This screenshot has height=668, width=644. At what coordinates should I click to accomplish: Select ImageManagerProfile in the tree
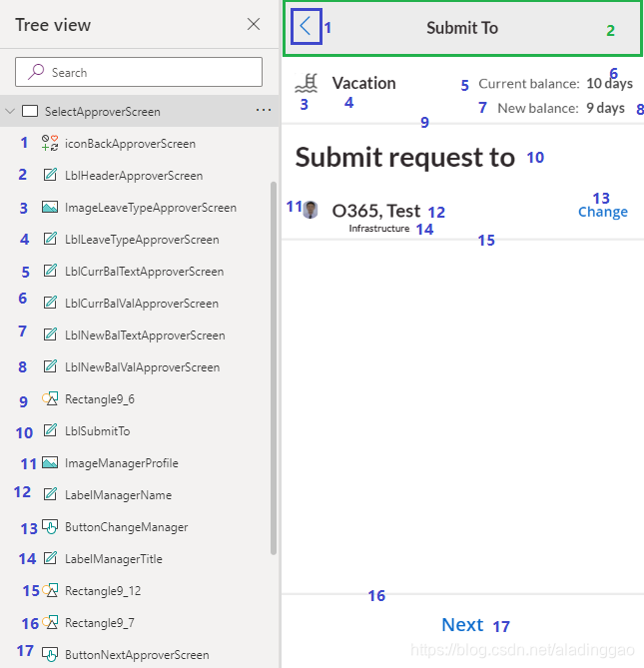[x=122, y=463]
